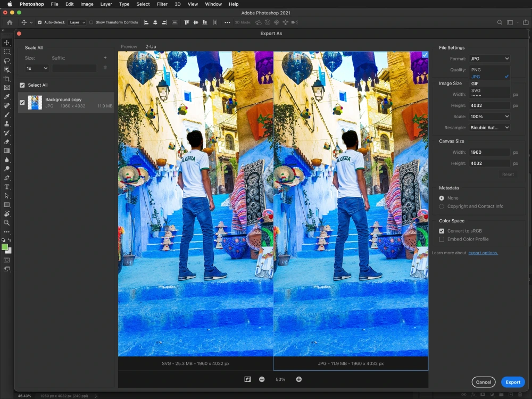Viewport: 532px width, 399px height.
Task: Select the Brush tool
Action: 7,115
